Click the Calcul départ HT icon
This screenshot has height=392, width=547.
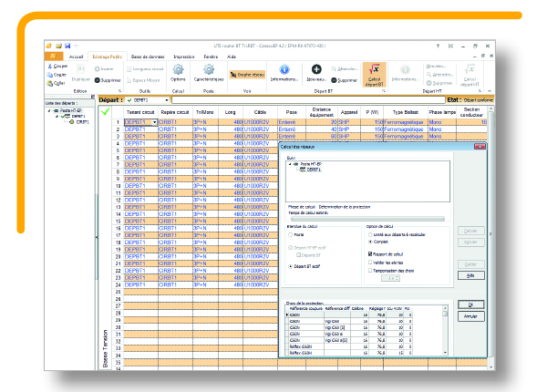click(x=470, y=69)
